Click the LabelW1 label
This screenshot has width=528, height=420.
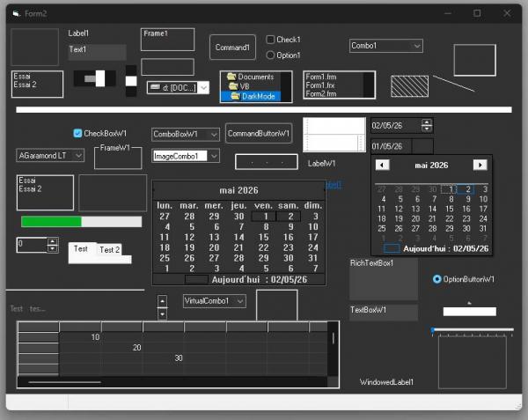321,164
